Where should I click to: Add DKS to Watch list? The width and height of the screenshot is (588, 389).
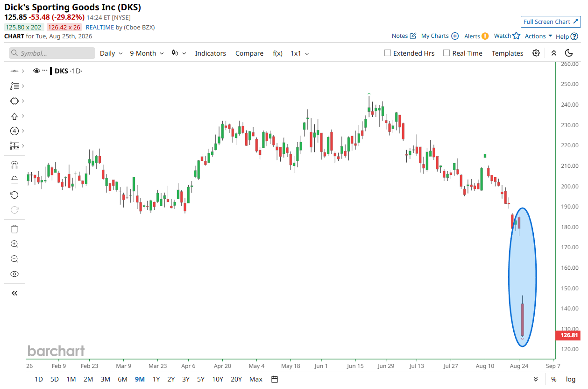pos(507,36)
